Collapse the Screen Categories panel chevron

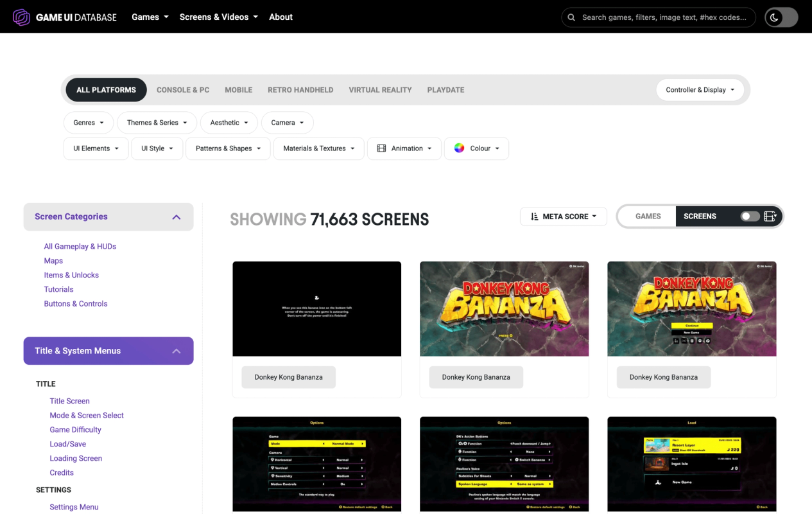click(177, 217)
